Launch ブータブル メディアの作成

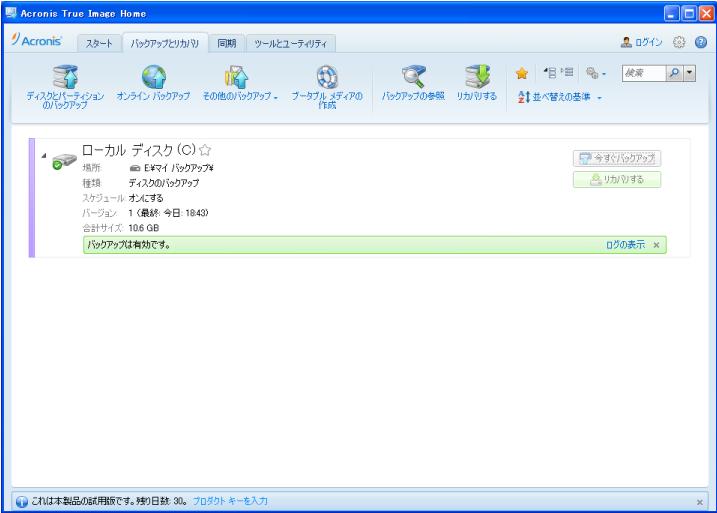click(x=327, y=87)
